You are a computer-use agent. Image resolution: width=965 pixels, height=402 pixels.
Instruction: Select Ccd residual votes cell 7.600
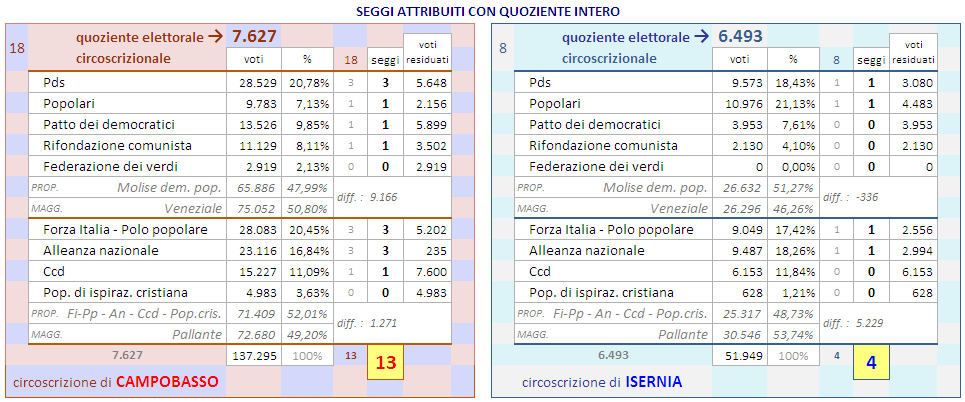pos(427,271)
